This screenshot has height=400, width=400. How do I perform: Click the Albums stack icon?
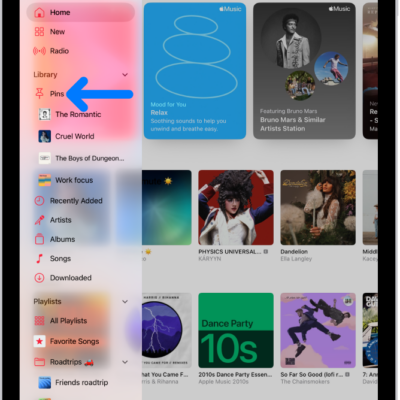coord(39,239)
